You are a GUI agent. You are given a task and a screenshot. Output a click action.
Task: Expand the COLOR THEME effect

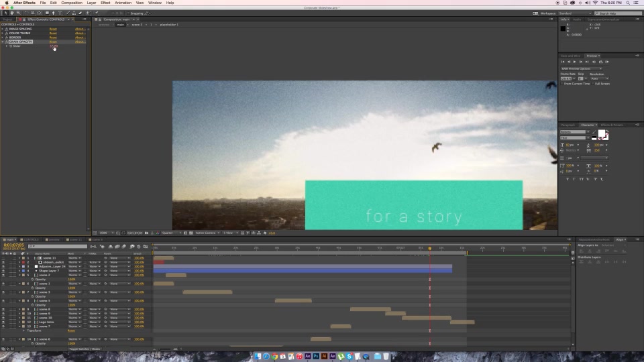[x=3, y=34]
